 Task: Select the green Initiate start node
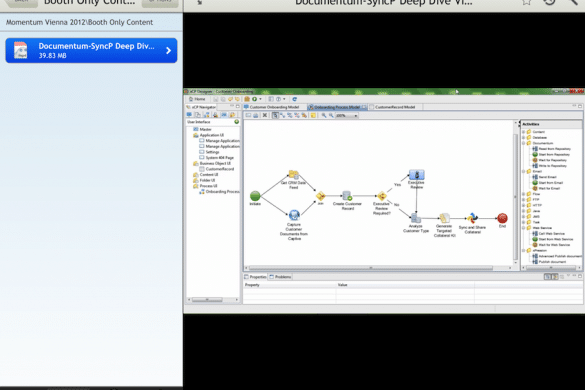(255, 196)
